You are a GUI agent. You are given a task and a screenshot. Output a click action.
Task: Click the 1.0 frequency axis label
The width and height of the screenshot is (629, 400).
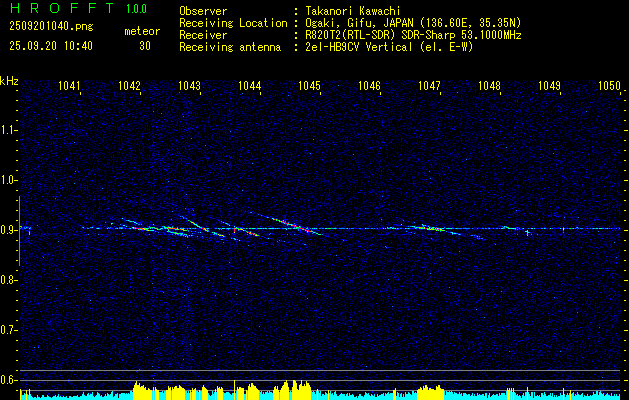coord(8,180)
